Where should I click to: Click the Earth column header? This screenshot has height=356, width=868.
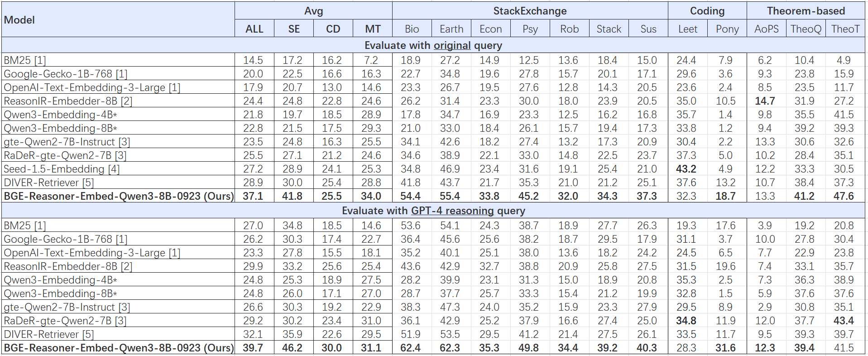pos(451,29)
